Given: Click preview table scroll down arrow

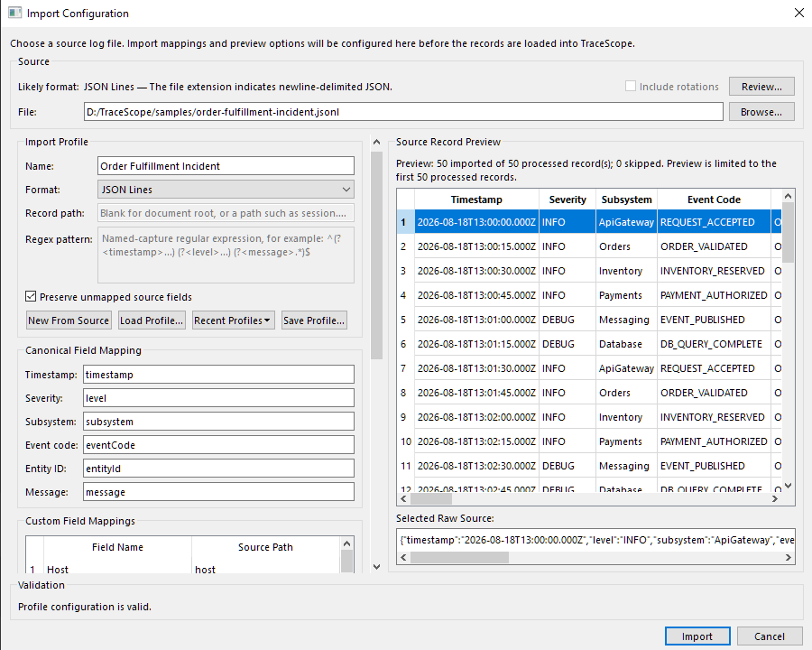Looking at the screenshot, I should pyautogui.click(x=788, y=486).
